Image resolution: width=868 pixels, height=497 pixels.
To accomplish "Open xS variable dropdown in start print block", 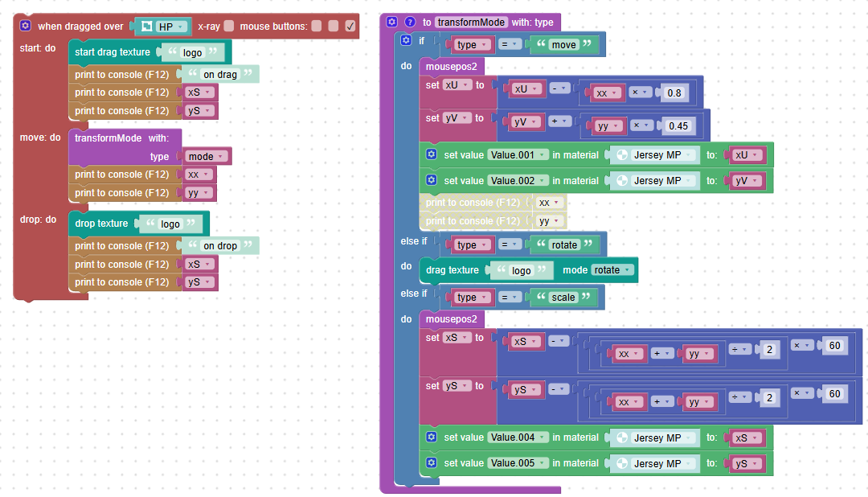I will pos(200,92).
